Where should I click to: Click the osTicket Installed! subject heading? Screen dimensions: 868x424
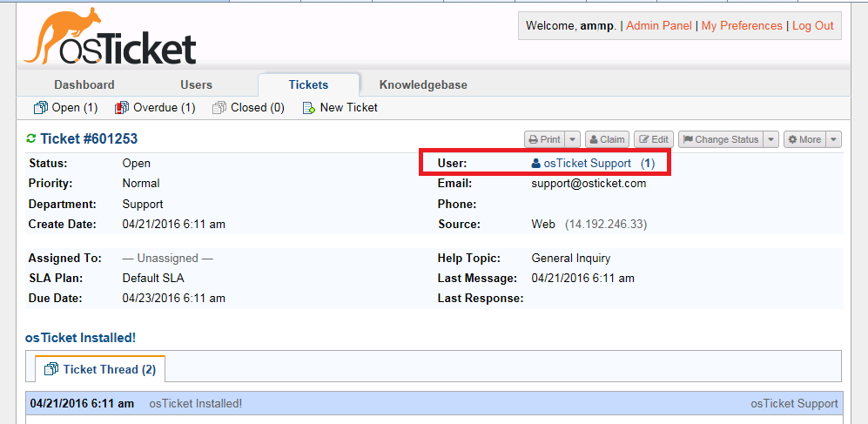click(x=80, y=338)
